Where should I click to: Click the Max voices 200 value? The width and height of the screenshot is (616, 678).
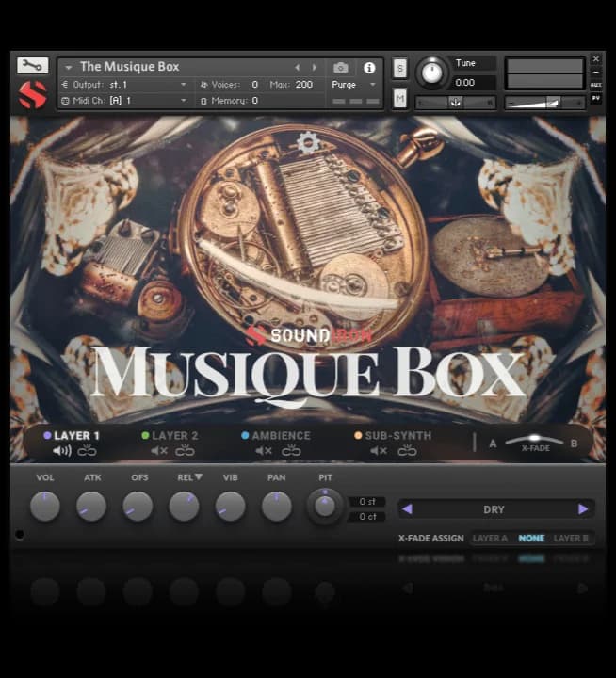[303, 85]
